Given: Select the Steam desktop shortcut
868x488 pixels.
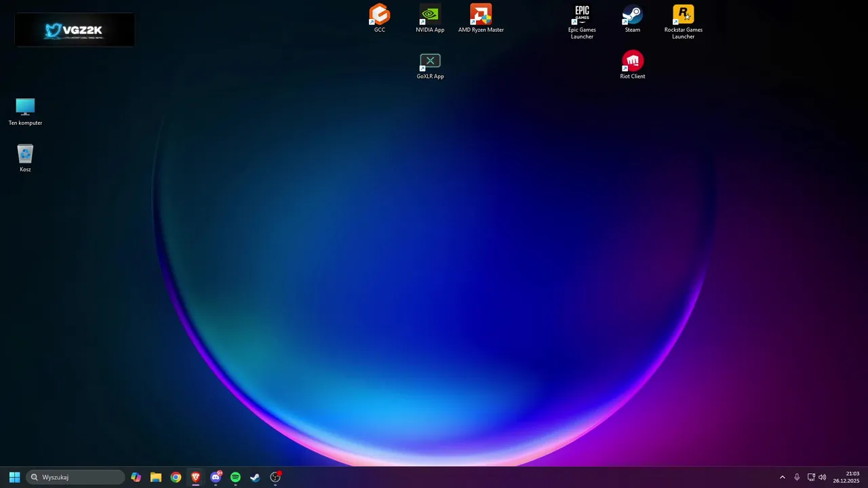Looking at the screenshot, I should tap(633, 18).
